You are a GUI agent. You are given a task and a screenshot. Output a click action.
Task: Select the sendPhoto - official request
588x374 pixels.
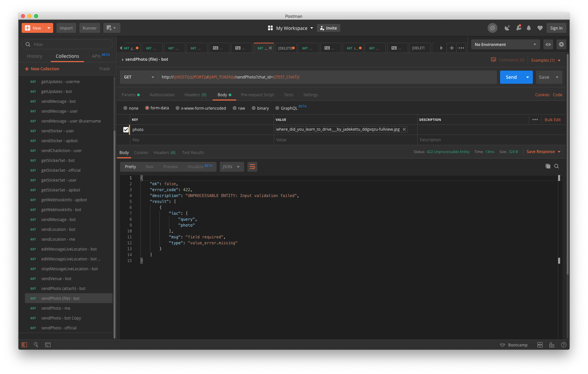tap(59, 328)
